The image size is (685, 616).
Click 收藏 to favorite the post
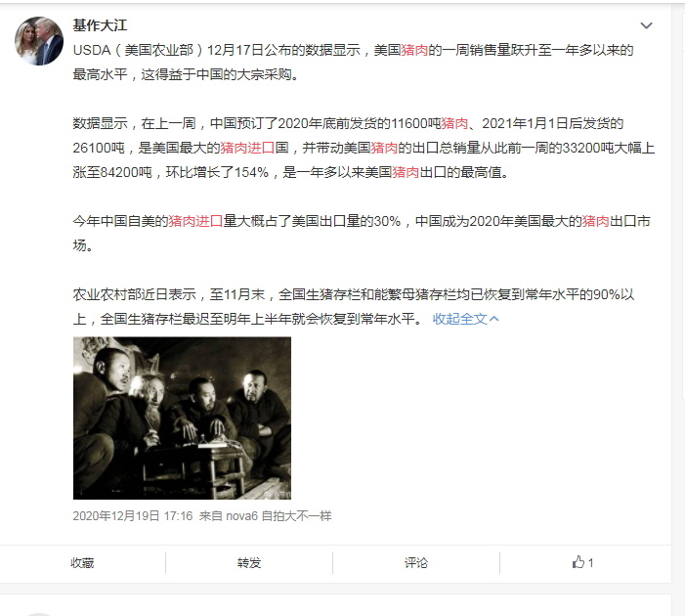pyautogui.click(x=82, y=562)
